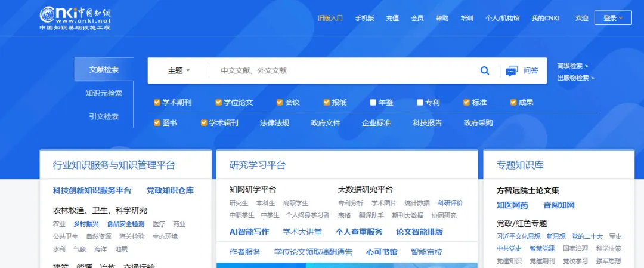644x268 pixels.
Task: Uncheck the 学术辑刊 checkbox
Action: tap(204, 122)
